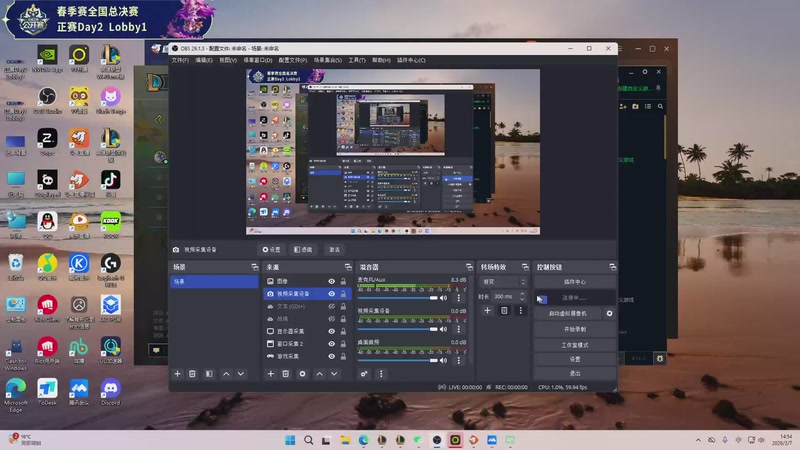Hide the 视频采集设备 source eye icon

(x=332, y=294)
